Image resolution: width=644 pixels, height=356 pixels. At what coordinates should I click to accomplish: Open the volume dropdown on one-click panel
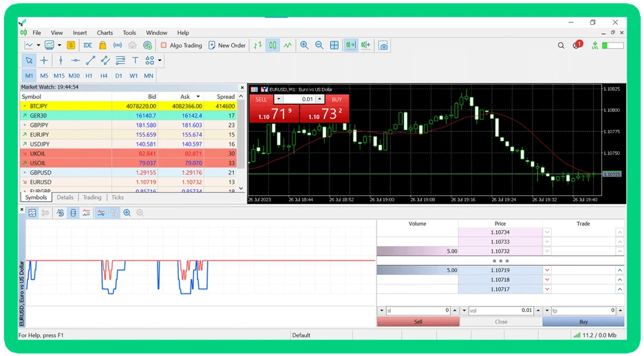(x=279, y=99)
